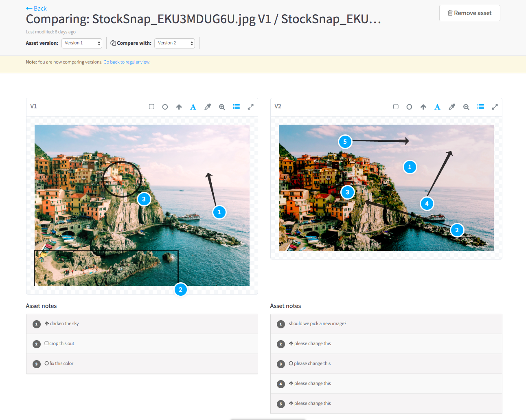Select note 'should we pick a new image?'
Screen dimensions: 526x420
(386, 324)
